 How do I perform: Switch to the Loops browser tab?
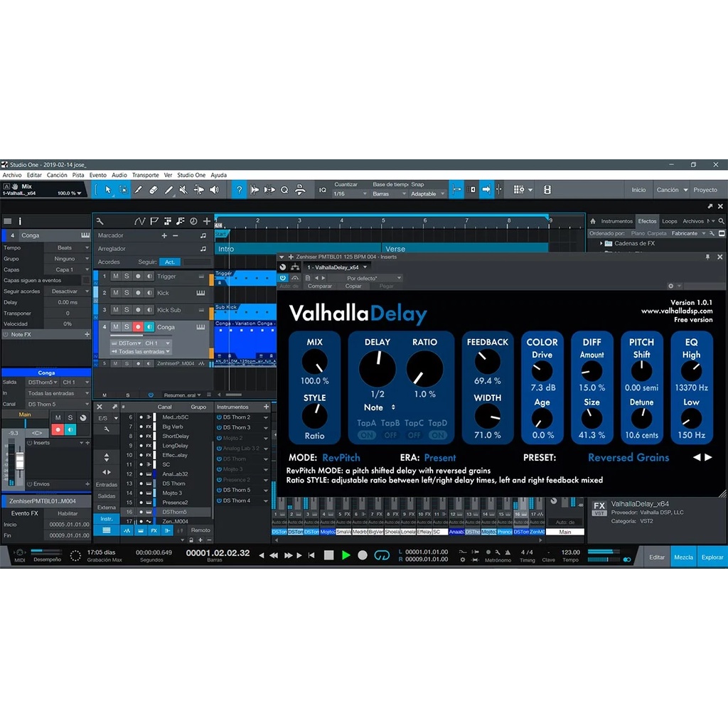[670, 222]
